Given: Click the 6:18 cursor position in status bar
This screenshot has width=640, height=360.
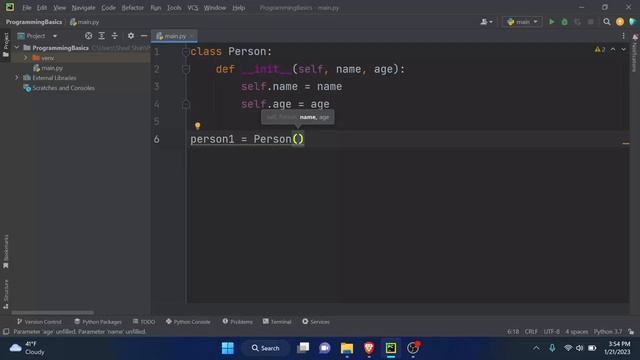Looking at the screenshot, I should pos(513,331).
